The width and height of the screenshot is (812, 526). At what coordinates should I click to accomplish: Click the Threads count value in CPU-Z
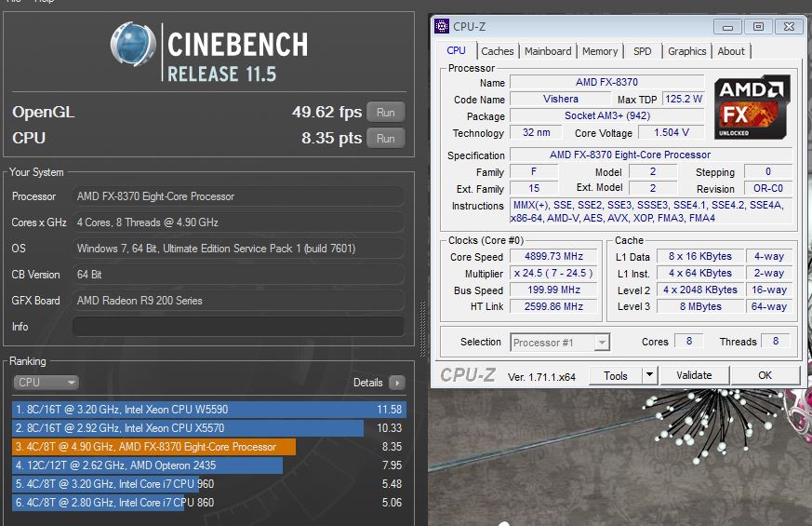click(x=775, y=341)
